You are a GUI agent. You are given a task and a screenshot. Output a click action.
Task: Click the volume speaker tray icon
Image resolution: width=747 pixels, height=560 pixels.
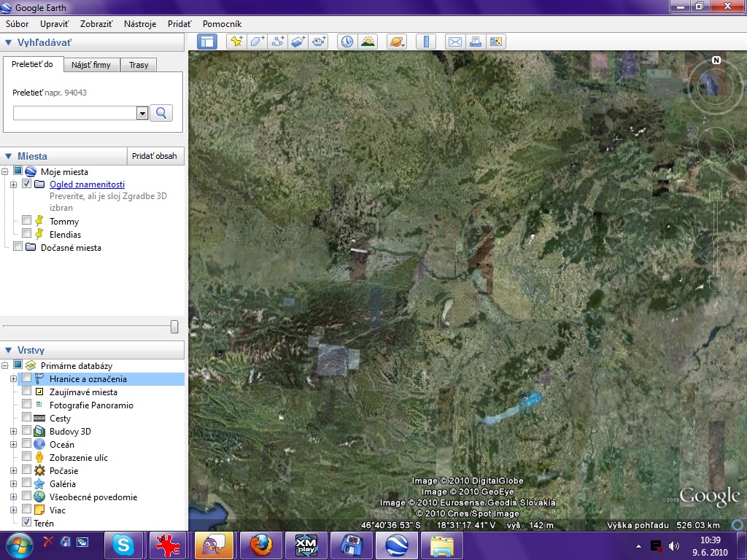click(x=673, y=545)
